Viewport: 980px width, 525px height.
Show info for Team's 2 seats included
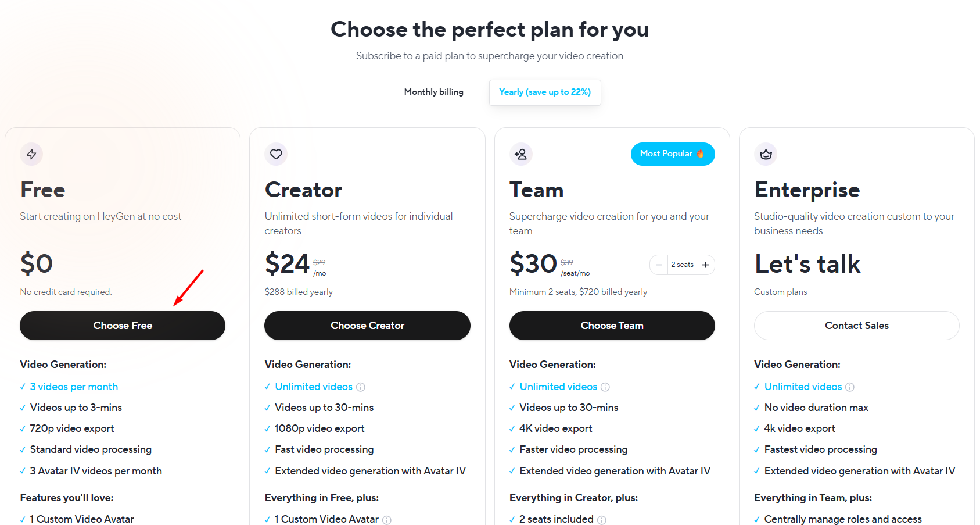click(x=602, y=520)
